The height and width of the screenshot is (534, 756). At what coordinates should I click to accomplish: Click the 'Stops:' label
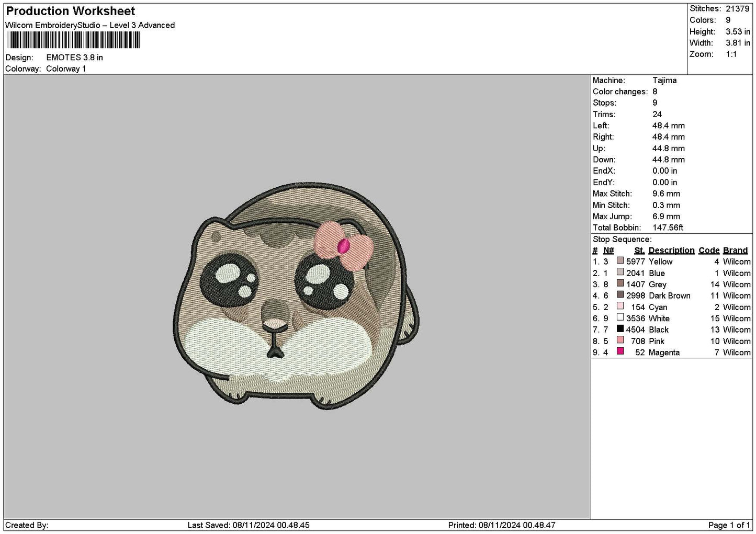pyautogui.click(x=604, y=103)
